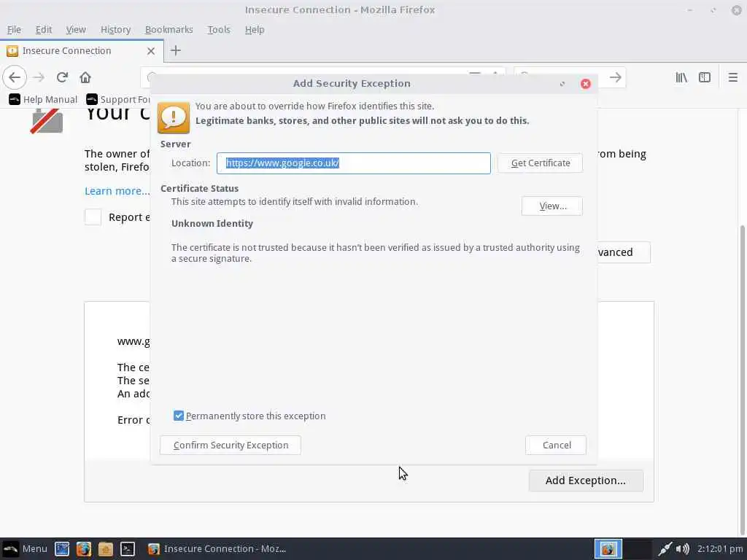Open the file manager taskbar icon

click(x=106, y=549)
